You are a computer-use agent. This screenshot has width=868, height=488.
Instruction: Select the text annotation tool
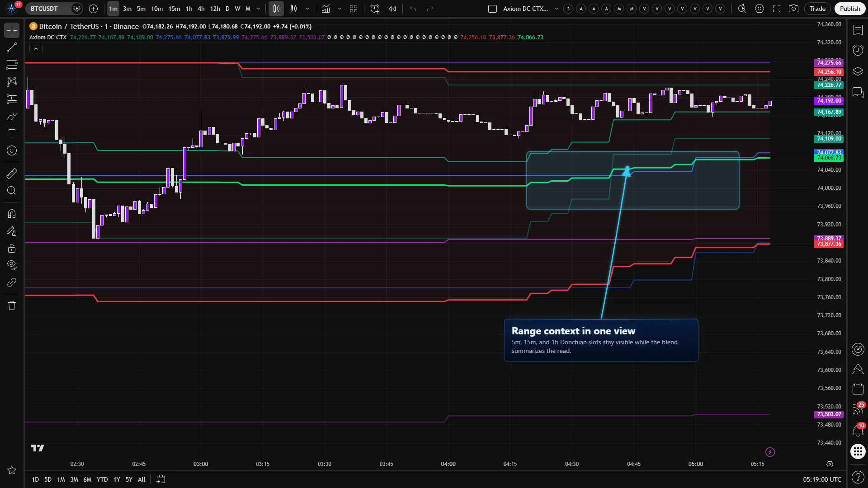pyautogui.click(x=12, y=133)
